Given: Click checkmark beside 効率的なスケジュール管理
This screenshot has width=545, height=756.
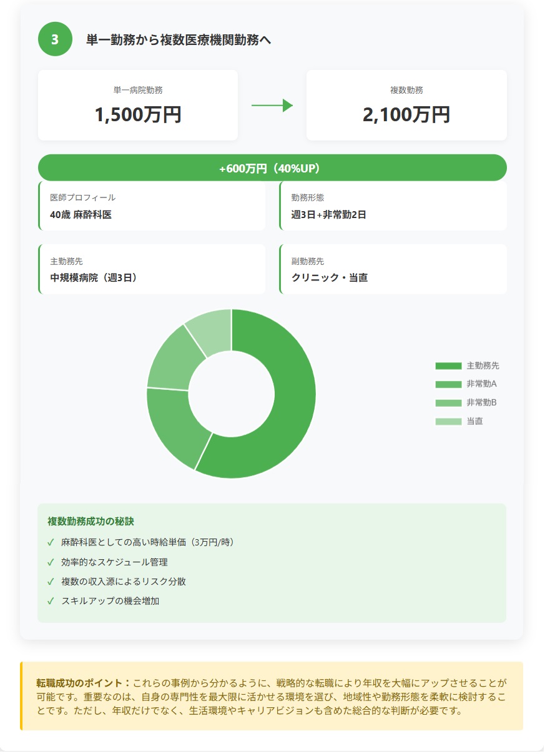Looking at the screenshot, I should (51, 562).
